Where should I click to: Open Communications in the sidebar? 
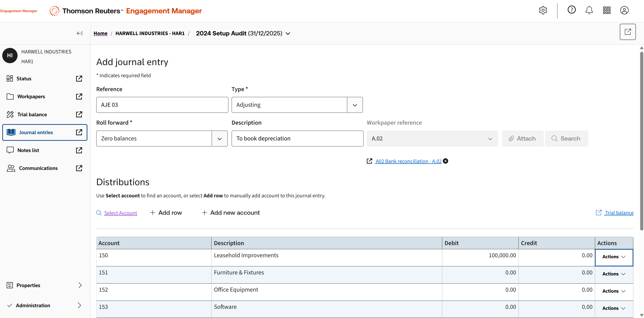[38, 168]
